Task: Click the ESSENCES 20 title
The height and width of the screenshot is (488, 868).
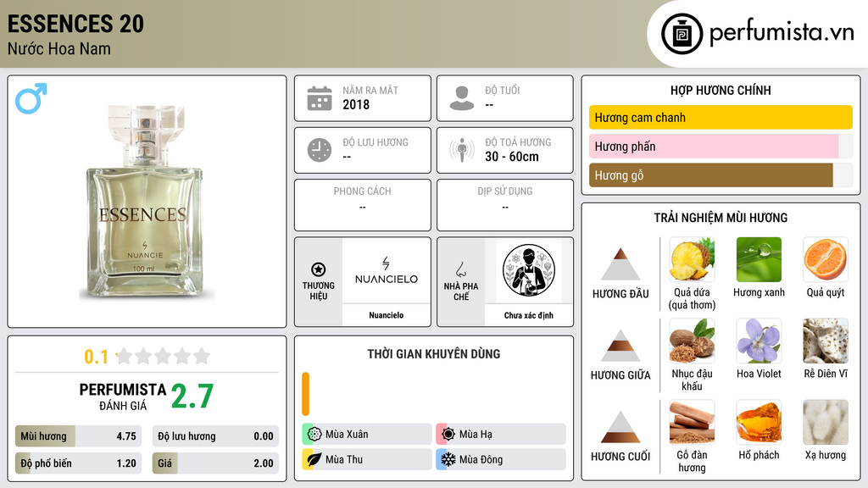Action: point(75,24)
